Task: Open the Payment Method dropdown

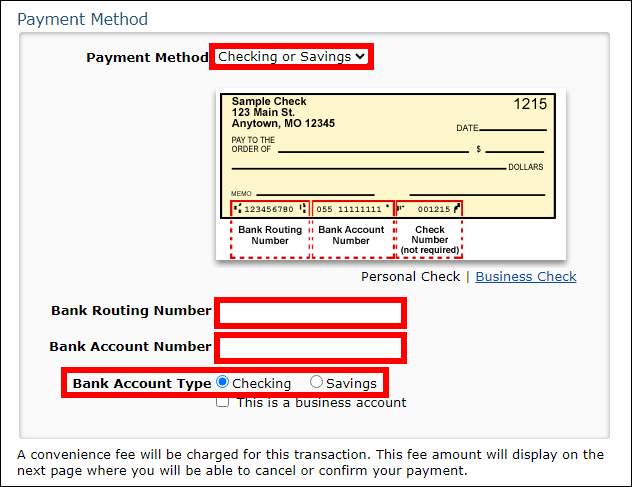Action: [291, 56]
